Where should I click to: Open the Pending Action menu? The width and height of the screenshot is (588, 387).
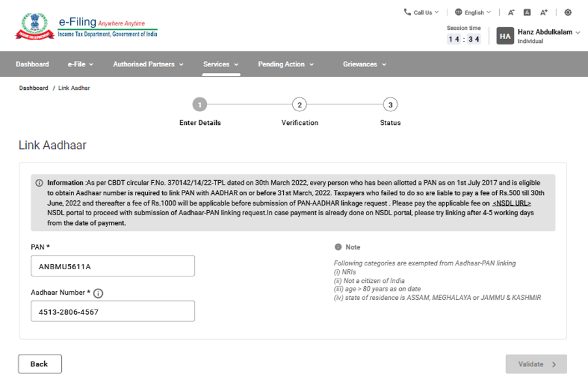click(285, 64)
